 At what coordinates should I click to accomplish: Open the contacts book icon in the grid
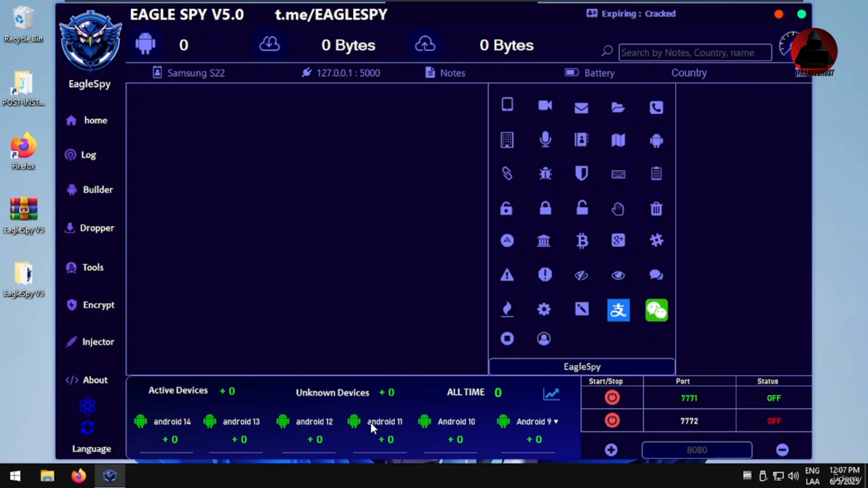click(x=581, y=140)
